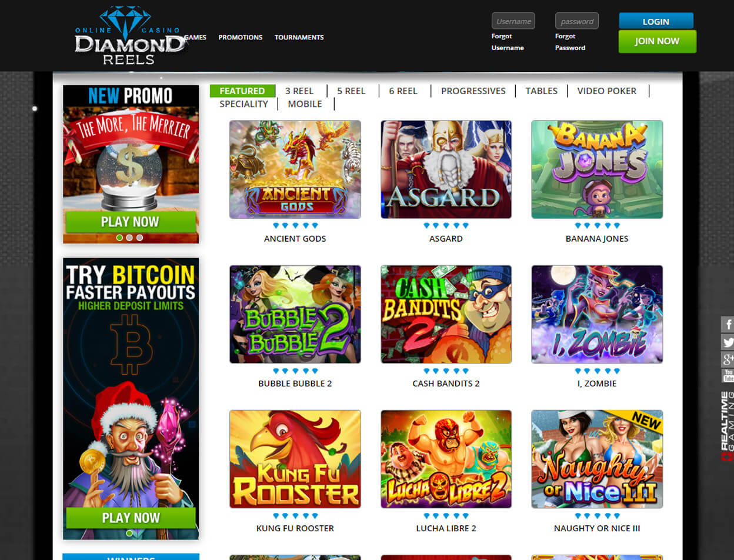Click the BANANA JONES title text
Image resolution: width=734 pixels, height=560 pixels.
[597, 239]
